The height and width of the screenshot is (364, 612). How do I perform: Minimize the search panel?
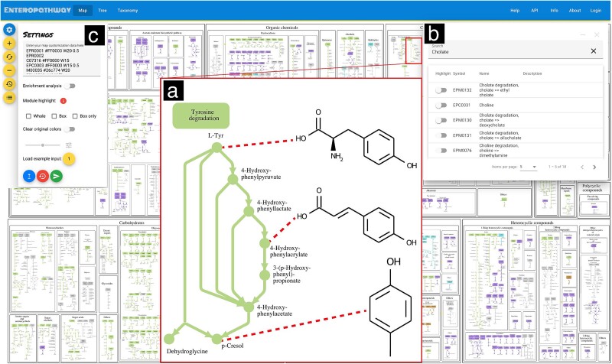coord(583,34)
